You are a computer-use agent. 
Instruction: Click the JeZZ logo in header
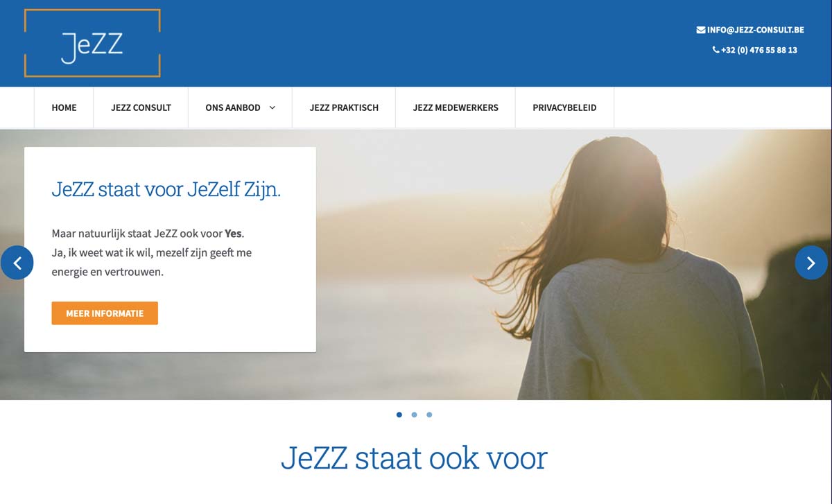92,43
